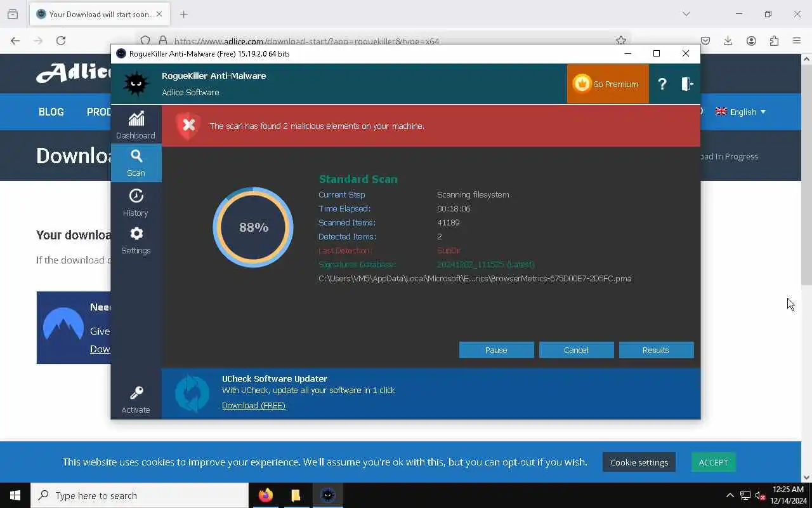The width and height of the screenshot is (812, 508).
Task: Open the Firefox account icon
Action: coord(751,41)
